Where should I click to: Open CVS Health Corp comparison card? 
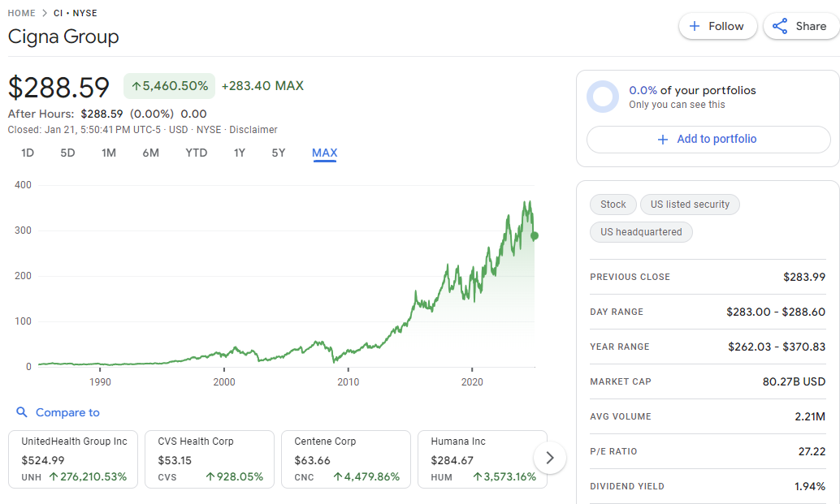[210, 459]
